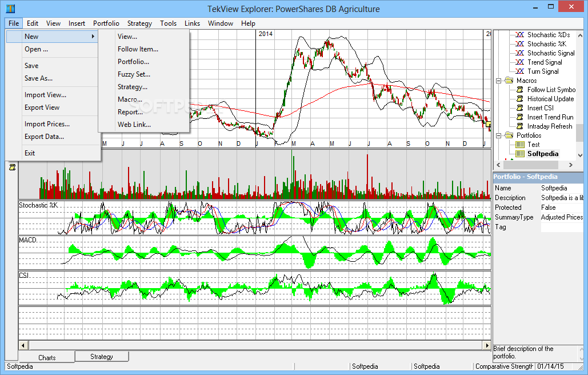
Task: Select Fuzzy Set... in New submenu
Action: (x=143, y=74)
